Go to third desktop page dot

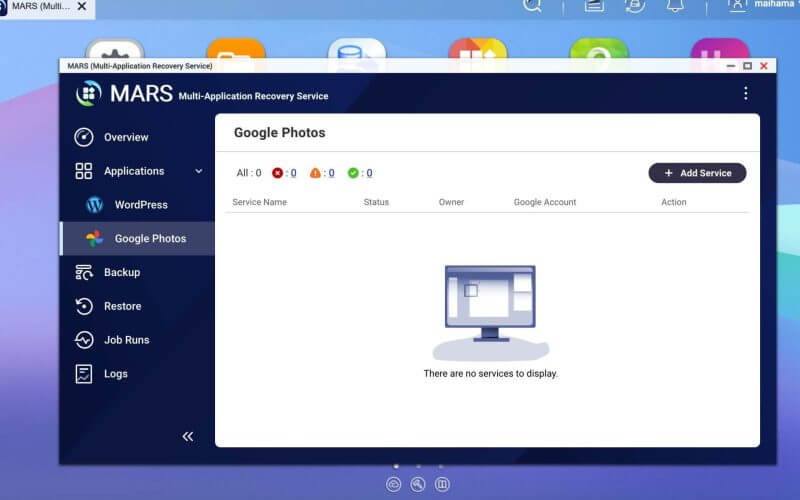pos(441,466)
